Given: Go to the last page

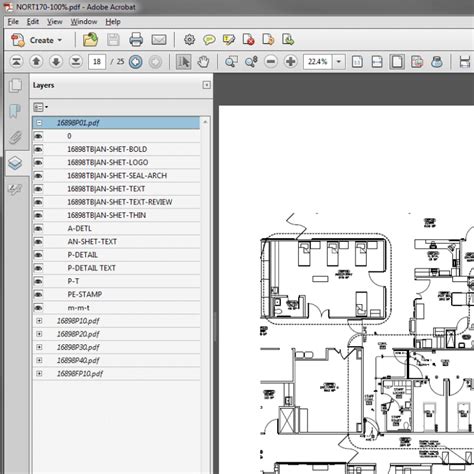Looking at the screenshot, I should [76, 62].
